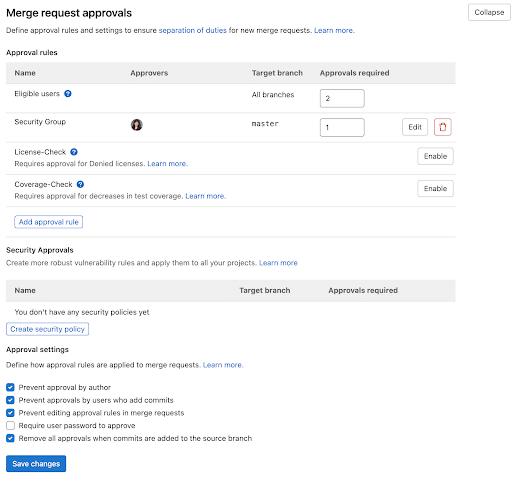
Task: Uncheck Remove all approvals when commits added
Action: click(x=10, y=438)
